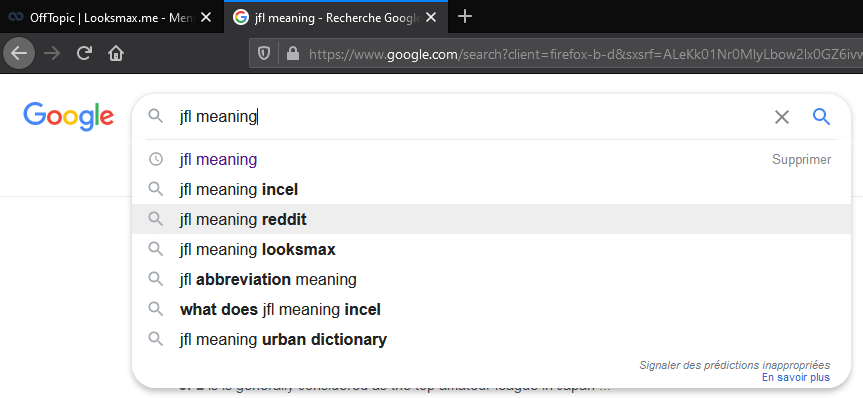
Task: Click Supprimer to delete history suggestion
Action: [801, 160]
